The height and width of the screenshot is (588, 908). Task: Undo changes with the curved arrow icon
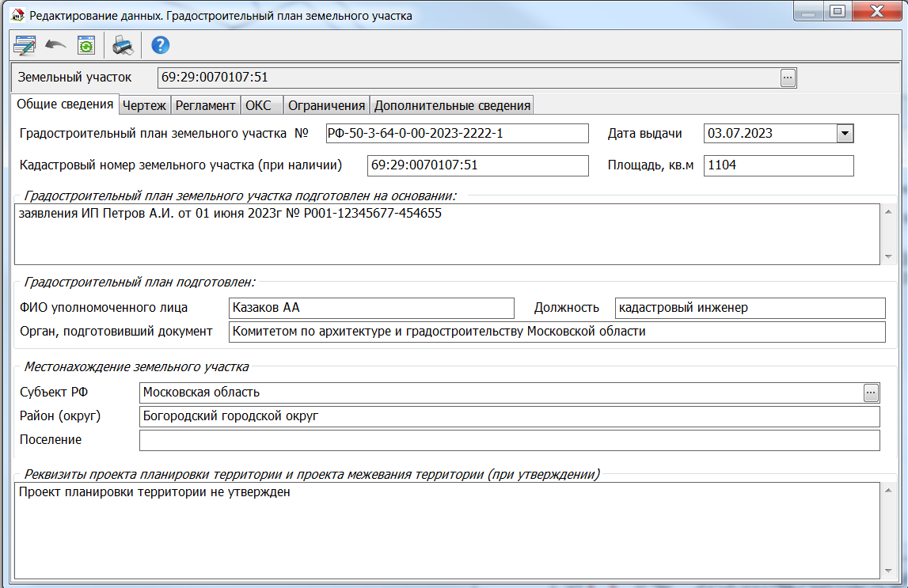[x=55, y=45]
